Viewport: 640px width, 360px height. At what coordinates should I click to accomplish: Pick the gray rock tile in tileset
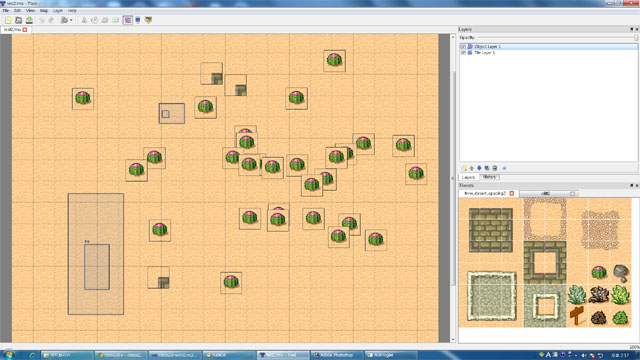click(621, 273)
